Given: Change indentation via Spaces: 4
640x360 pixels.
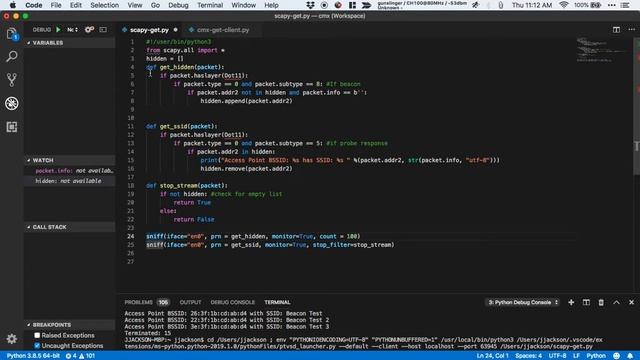Looking at the screenshot, I should coord(528,356).
